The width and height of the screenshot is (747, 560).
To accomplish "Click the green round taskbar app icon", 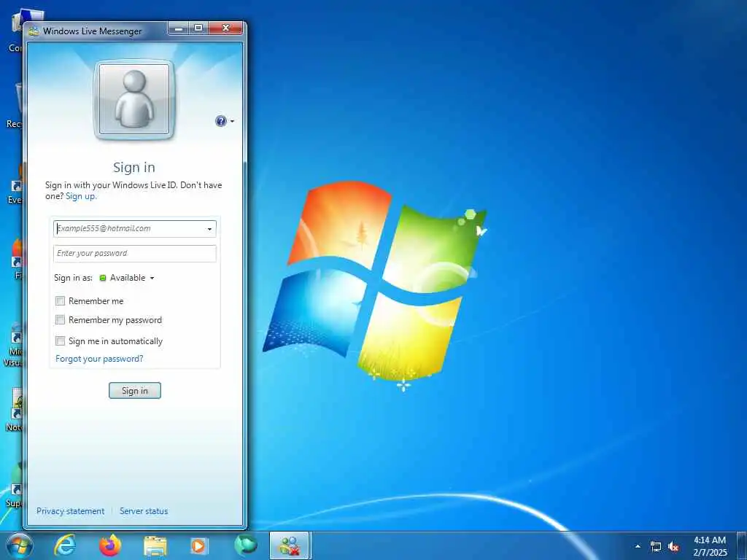I will point(245,545).
